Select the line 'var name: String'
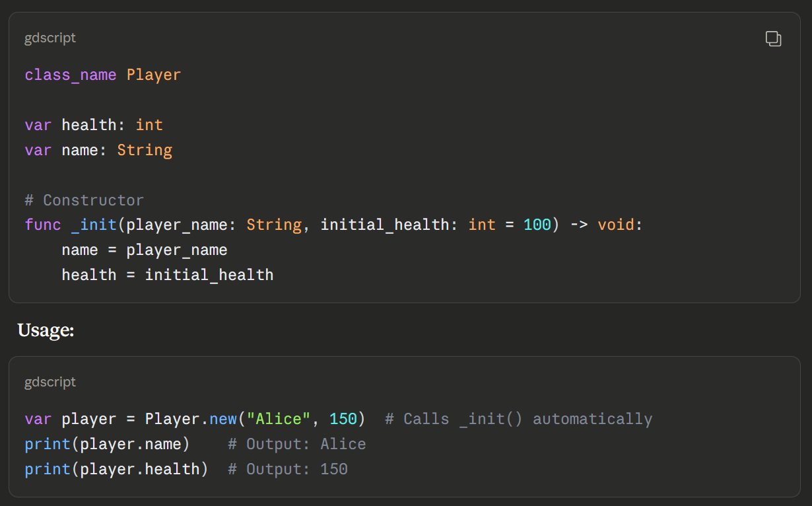Image resolution: width=812 pixels, height=506 pixels. click(98, 151)
